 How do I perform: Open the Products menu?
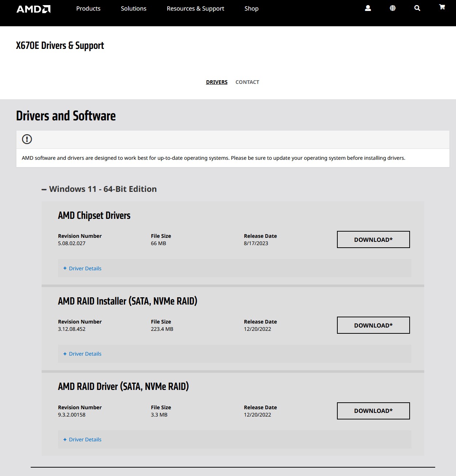(88, 8)
